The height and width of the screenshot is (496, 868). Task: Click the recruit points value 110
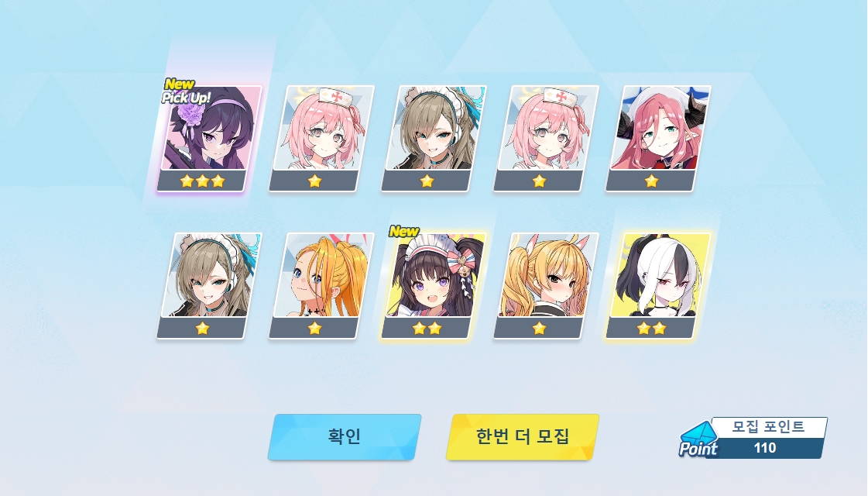(x=765, y=448)
